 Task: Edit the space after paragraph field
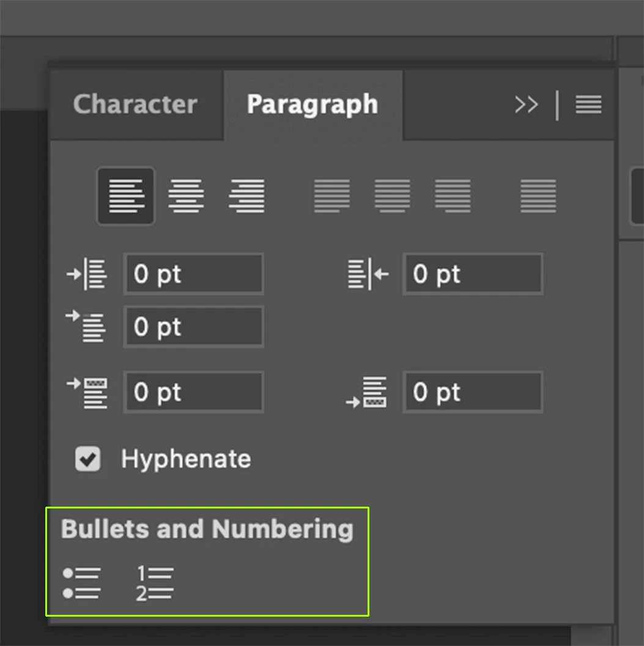pyautogui.click(x=473, y=392)
